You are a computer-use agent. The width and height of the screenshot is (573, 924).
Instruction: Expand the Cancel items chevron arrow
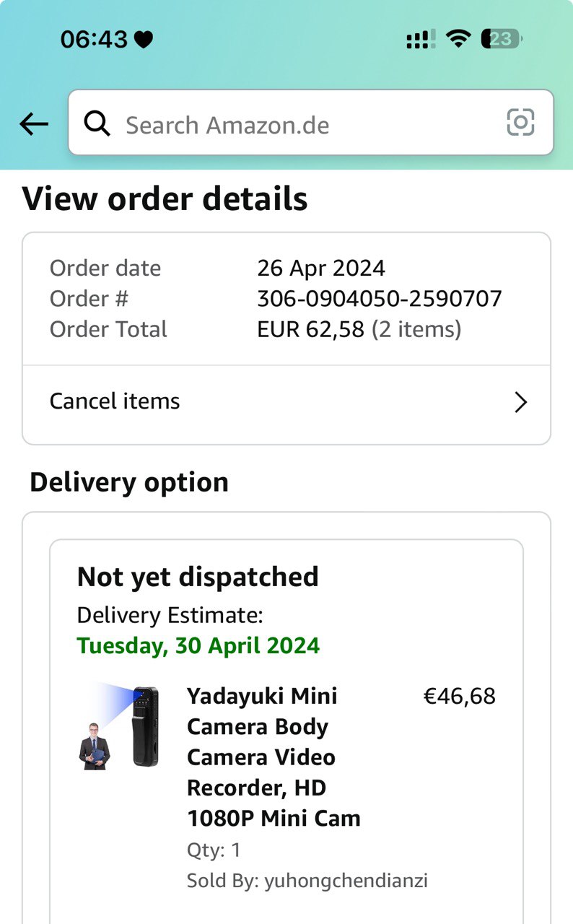point(520,402)
